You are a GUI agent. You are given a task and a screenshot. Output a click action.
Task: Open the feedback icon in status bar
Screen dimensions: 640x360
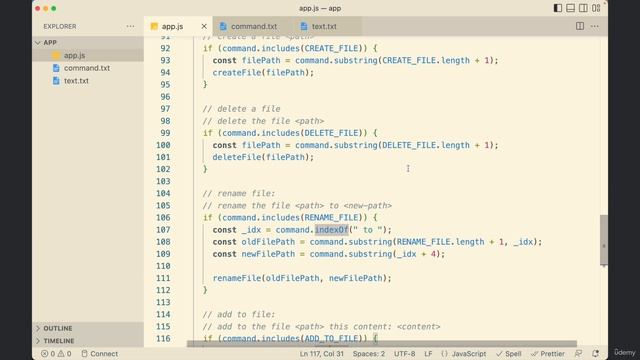tap(578, 353)
